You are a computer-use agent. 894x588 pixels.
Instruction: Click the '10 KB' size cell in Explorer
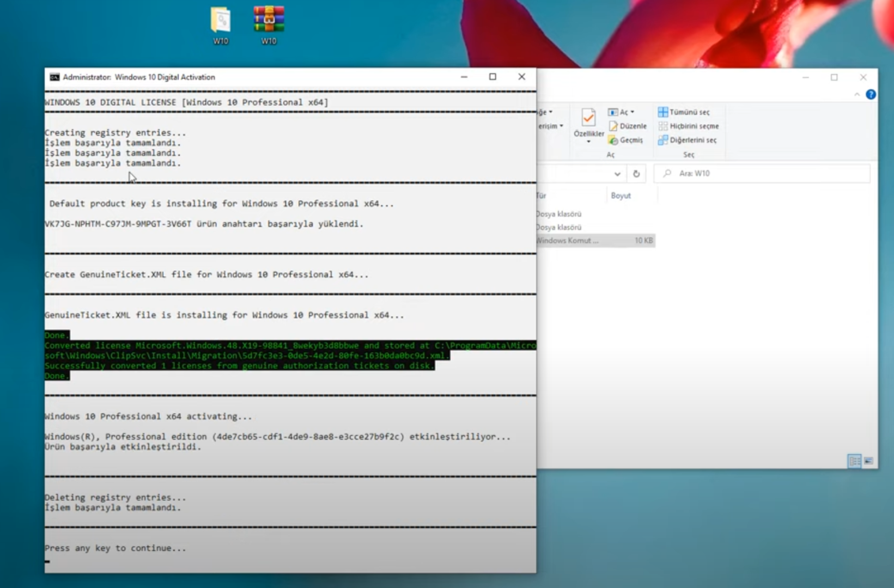[x=643, y=241]
